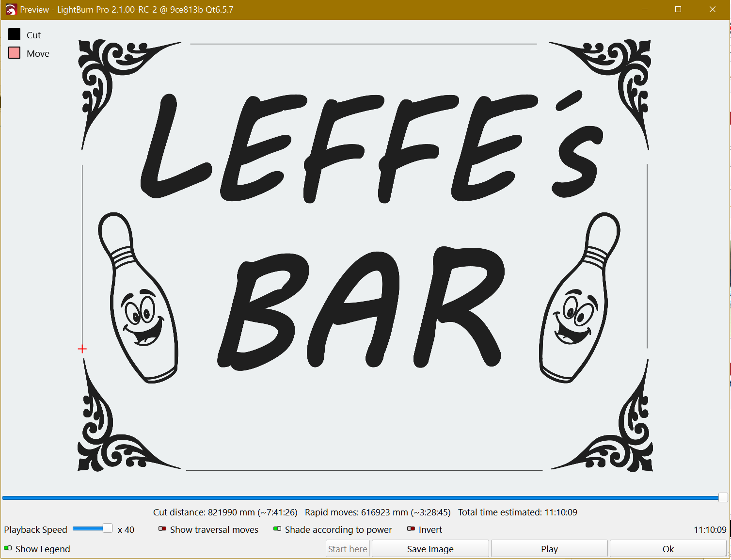Click the elapsed time 11:10:09 beside Invert
Viewport: 731px width, 560px height.
tap(710, 530)
